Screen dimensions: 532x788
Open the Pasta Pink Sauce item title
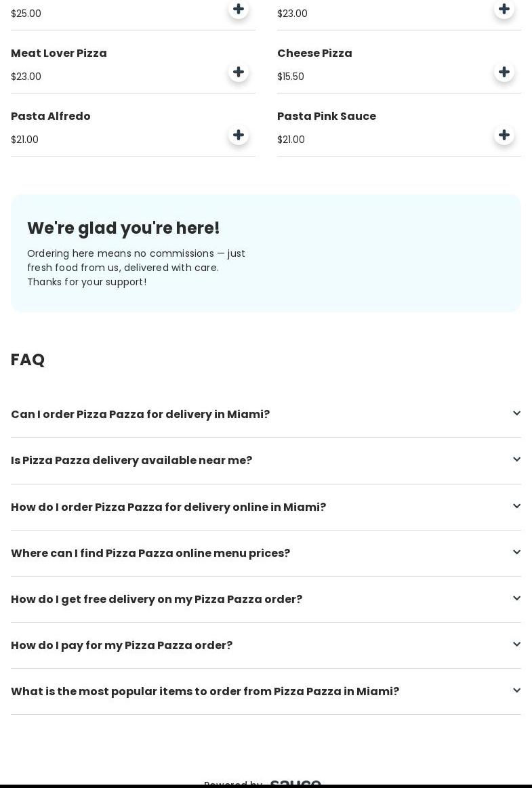[x=327, y=117]
